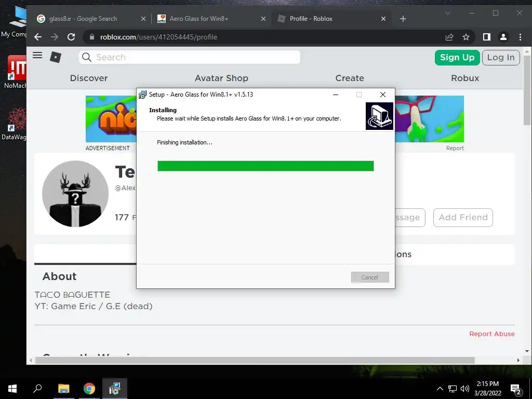
Task: Switch to glass8.e Google Search tab
Action: tap(83, 19)
